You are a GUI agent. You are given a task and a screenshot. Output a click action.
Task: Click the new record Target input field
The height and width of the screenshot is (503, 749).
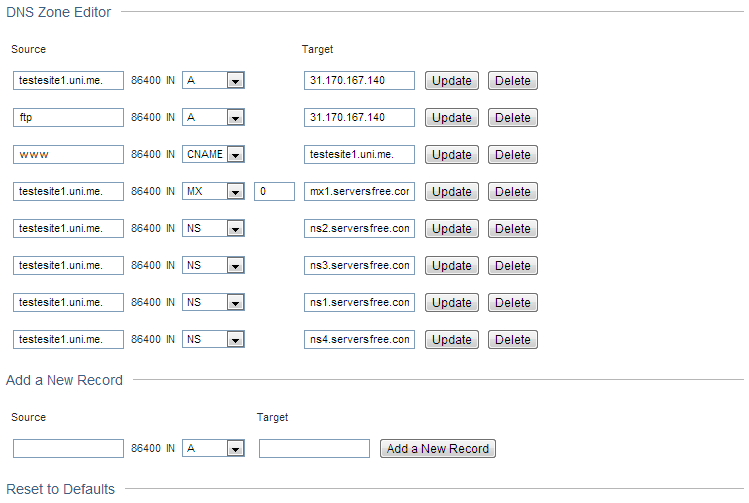pyautogui.click(x=314, y=449)
